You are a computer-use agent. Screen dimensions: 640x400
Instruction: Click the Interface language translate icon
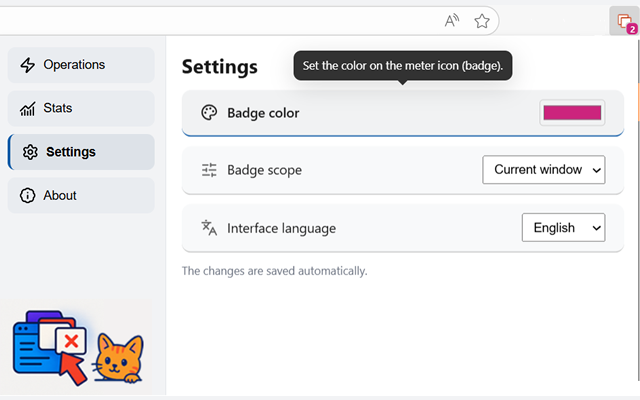(x=209, y=228)
